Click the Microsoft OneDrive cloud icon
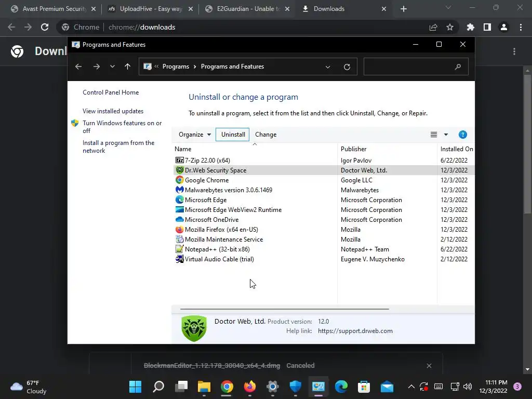The width and height of the screenshot is (532, 399). 179,219
